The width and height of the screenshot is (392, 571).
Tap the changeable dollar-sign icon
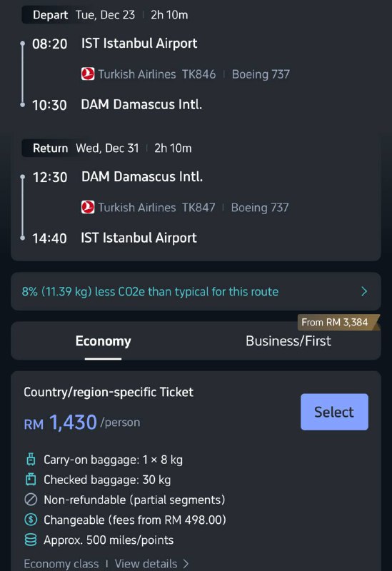pyautogui.click(x=31, y=520)
